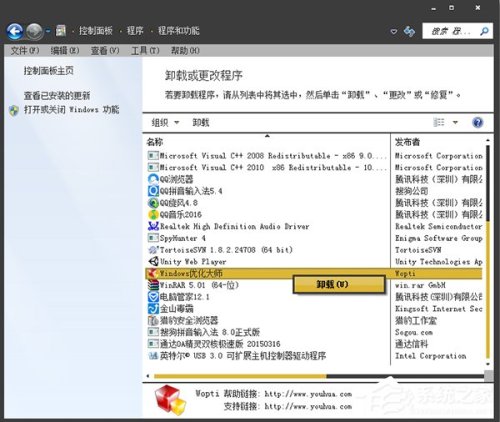Click the 金山毒霸 icon
The height and width of the screenshot is (422, 500).
(153, 308)
